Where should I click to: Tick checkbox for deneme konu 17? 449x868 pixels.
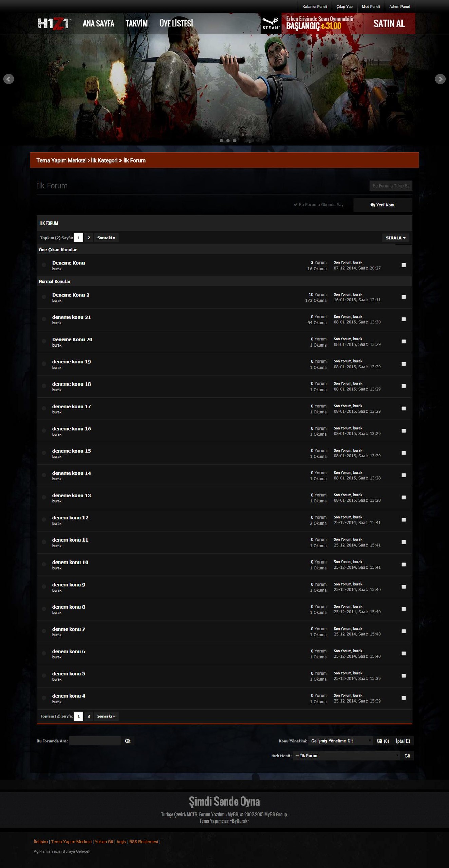[x=404, y=408]
